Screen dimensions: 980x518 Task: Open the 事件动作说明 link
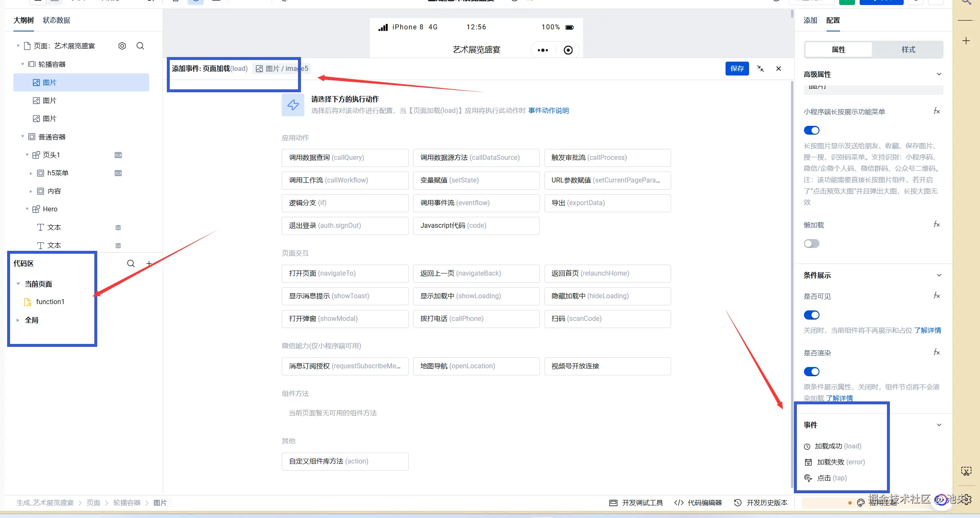click(x=548, y=111)
